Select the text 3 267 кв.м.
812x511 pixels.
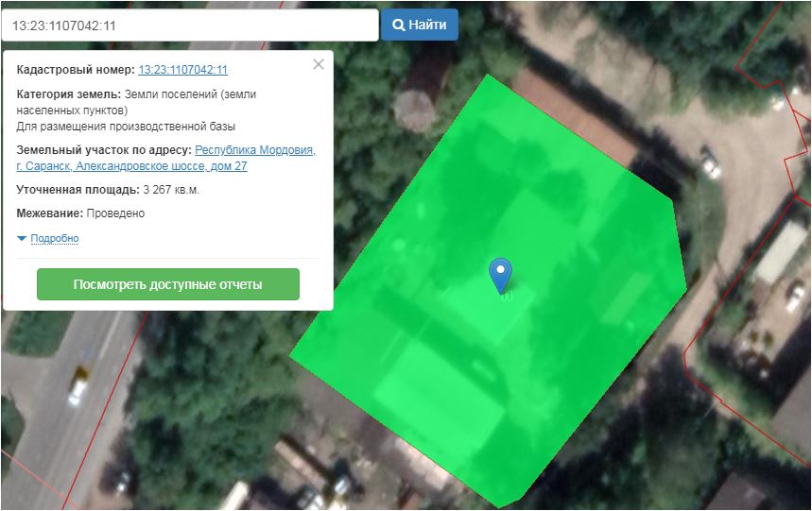click(171, 190)
